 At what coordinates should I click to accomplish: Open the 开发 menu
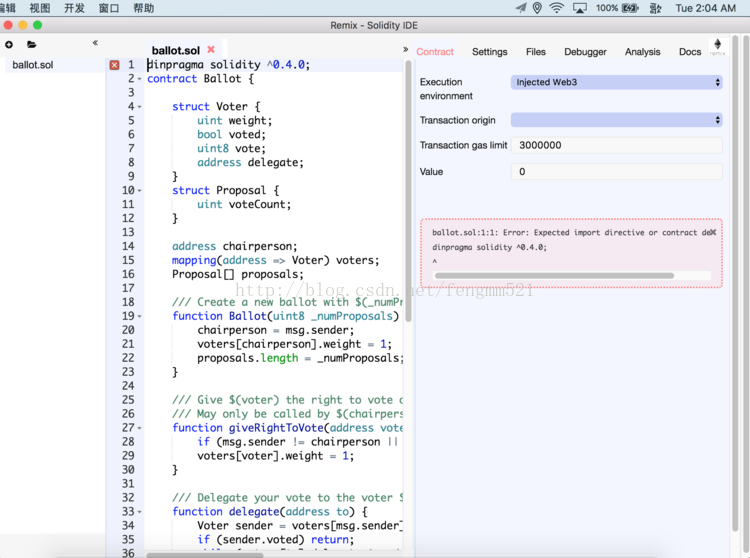click(x=74, y=8)
